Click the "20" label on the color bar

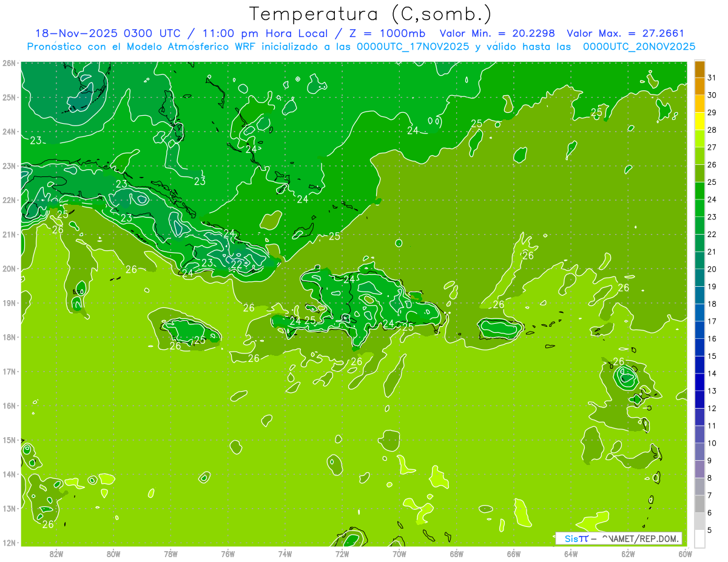pyautogui.click(x=712, y=269)
